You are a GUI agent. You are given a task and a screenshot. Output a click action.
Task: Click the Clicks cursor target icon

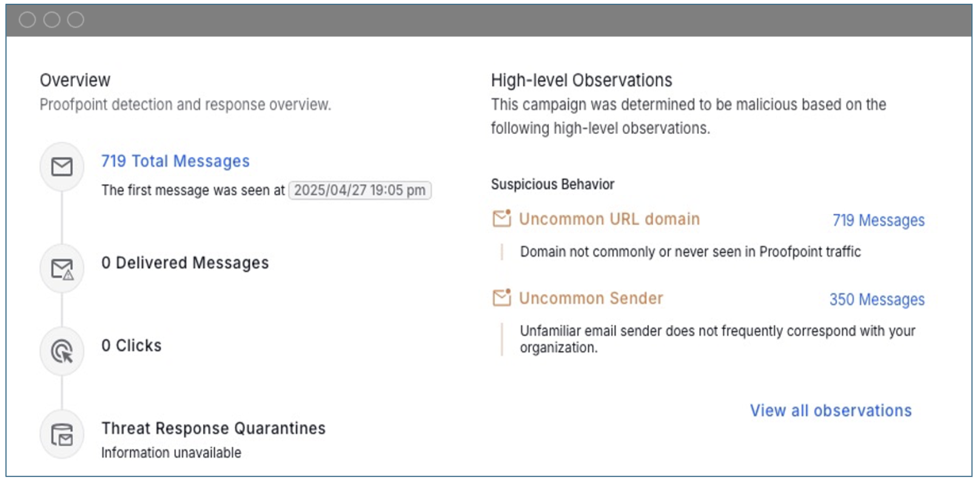point(62,351)
